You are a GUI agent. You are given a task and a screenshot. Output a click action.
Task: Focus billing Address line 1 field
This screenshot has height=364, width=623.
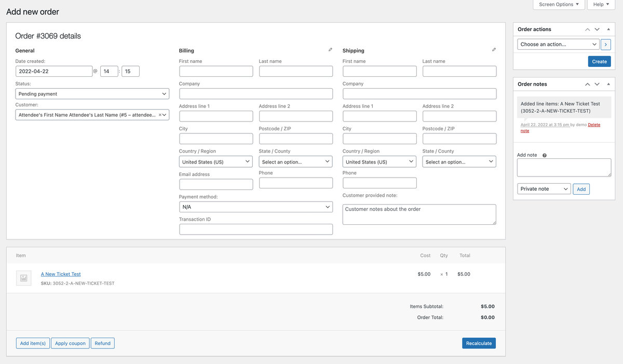coord(216,116)
